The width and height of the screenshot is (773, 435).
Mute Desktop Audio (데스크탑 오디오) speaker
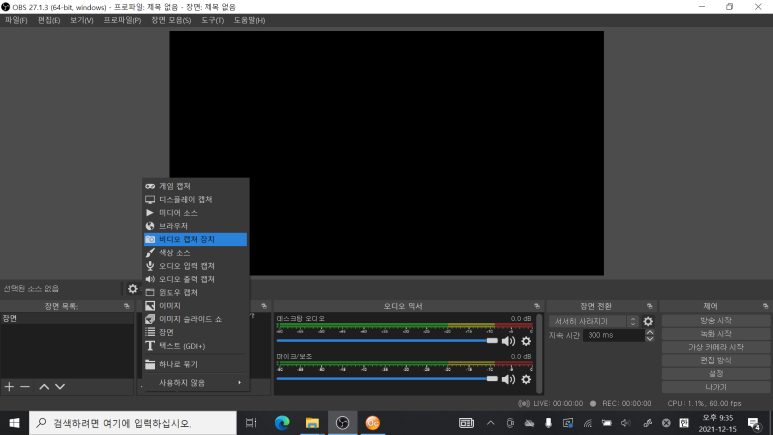click(x=508, y=341)
